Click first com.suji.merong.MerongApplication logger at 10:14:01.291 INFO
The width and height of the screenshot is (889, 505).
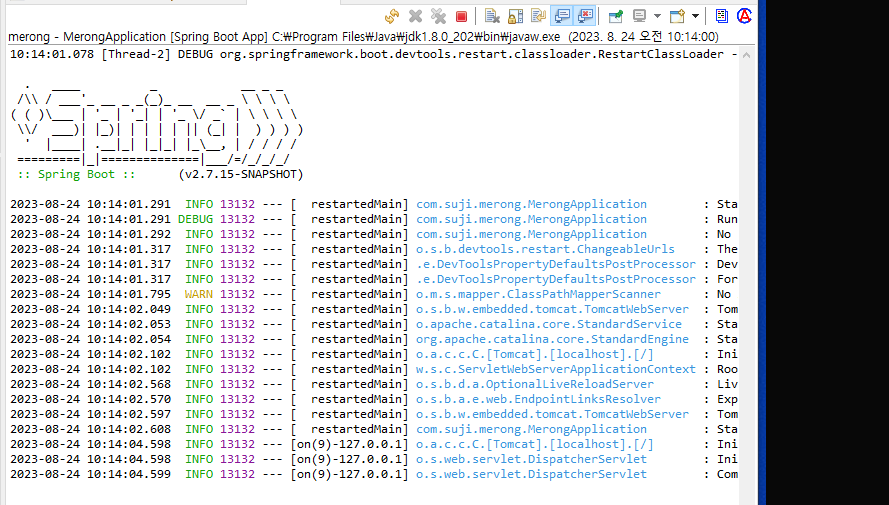tap(531, 204)
